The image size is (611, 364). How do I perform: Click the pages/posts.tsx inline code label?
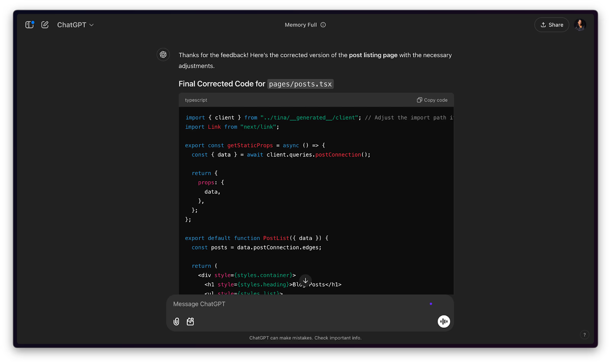pyautogui.click(x=300, y=84)
